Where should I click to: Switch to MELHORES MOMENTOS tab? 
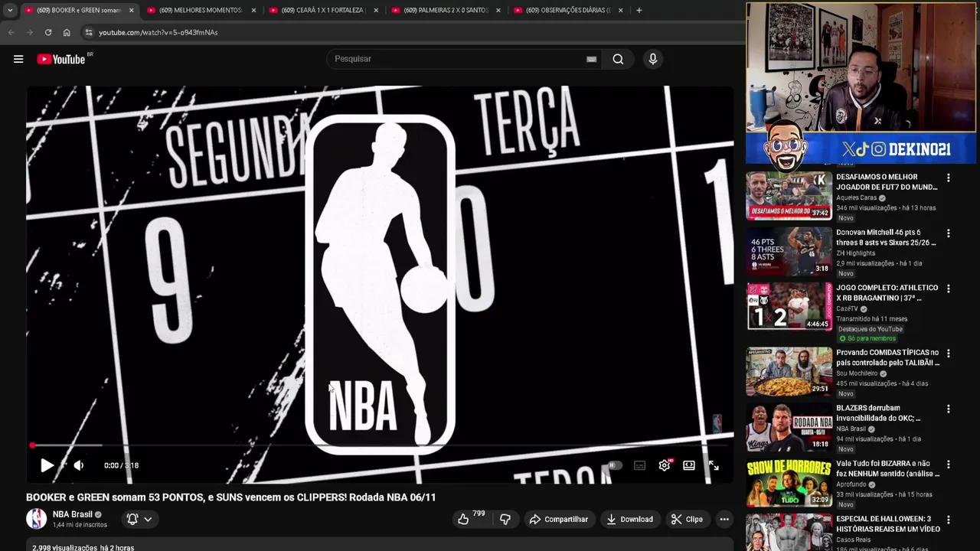pos(201,10)
